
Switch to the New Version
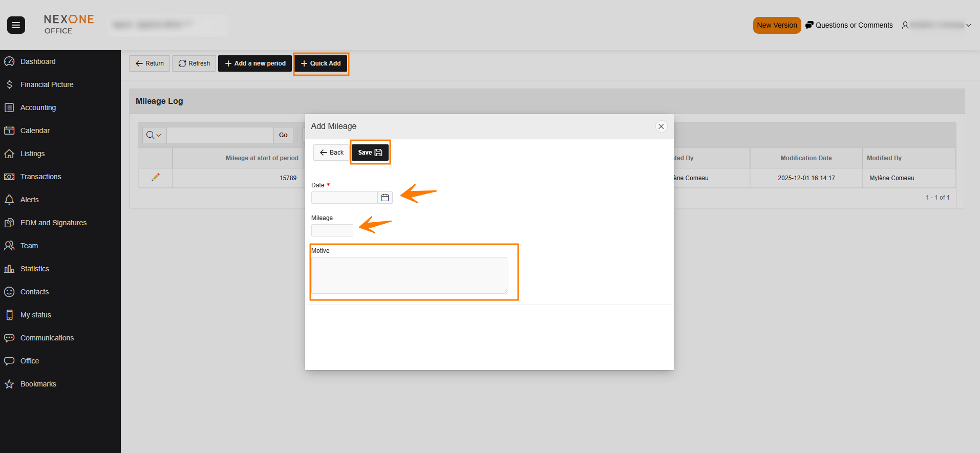tap(776, 25)
